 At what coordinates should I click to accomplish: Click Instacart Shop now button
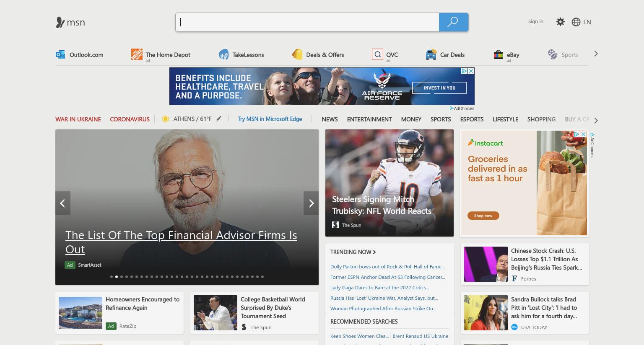click(483, 216)
